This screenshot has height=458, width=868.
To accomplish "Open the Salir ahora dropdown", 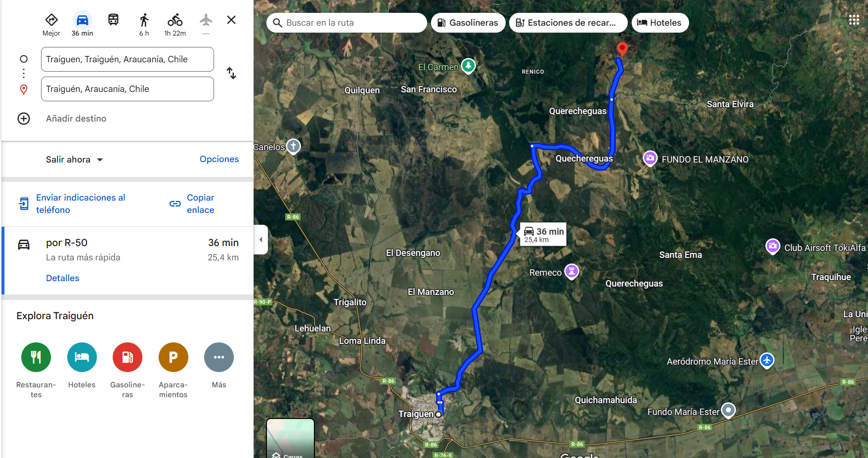I will (74, 160).
